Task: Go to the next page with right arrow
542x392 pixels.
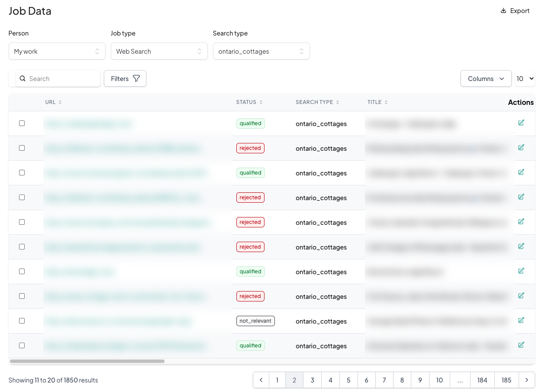Action: [527, 380]
